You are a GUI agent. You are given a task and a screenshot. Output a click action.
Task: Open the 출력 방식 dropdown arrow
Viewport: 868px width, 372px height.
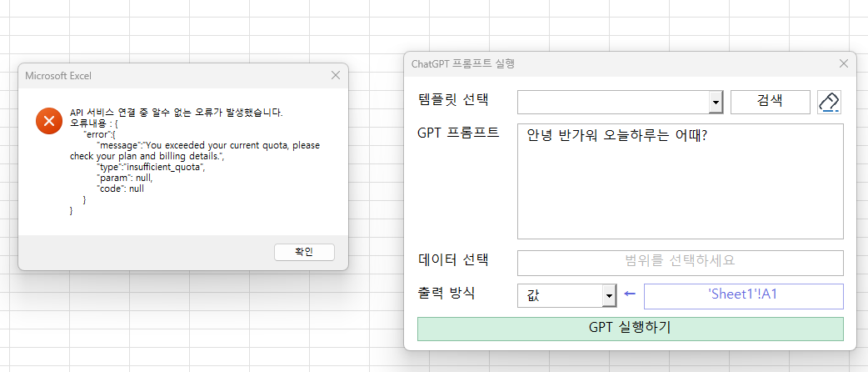609,296
